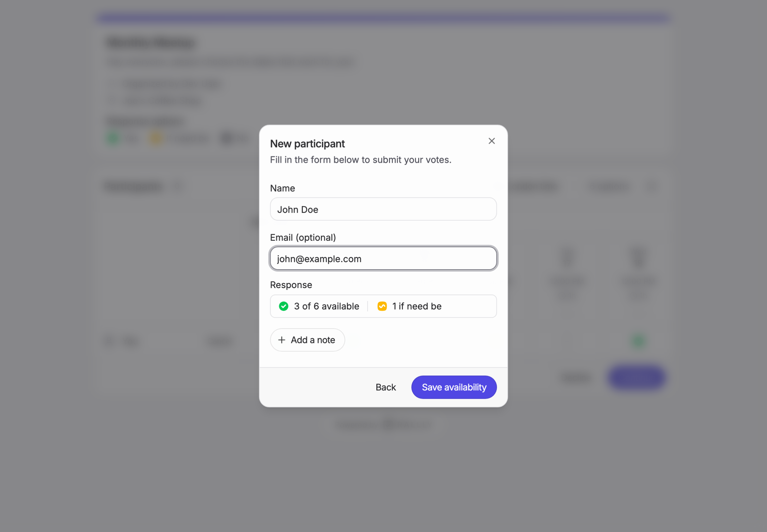Select the '1 if need be' summary
This screenshot has width=767, height=532.
[409, 306]
